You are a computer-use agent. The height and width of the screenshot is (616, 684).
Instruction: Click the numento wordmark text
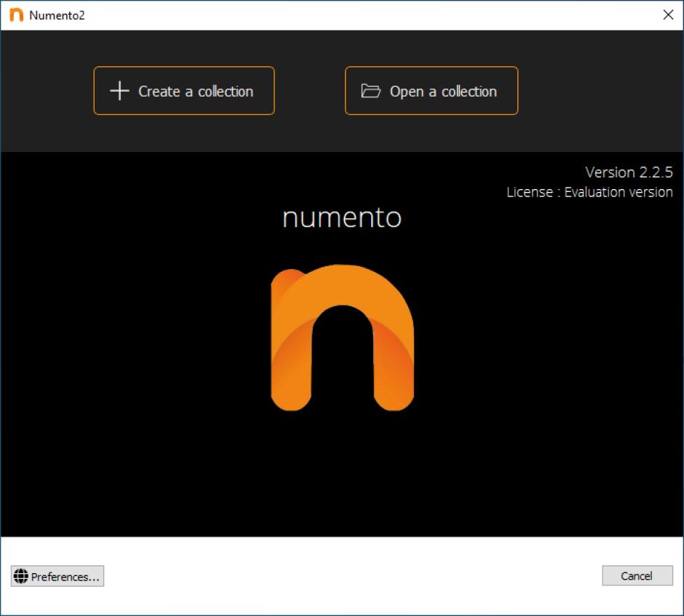coord(341,217)
